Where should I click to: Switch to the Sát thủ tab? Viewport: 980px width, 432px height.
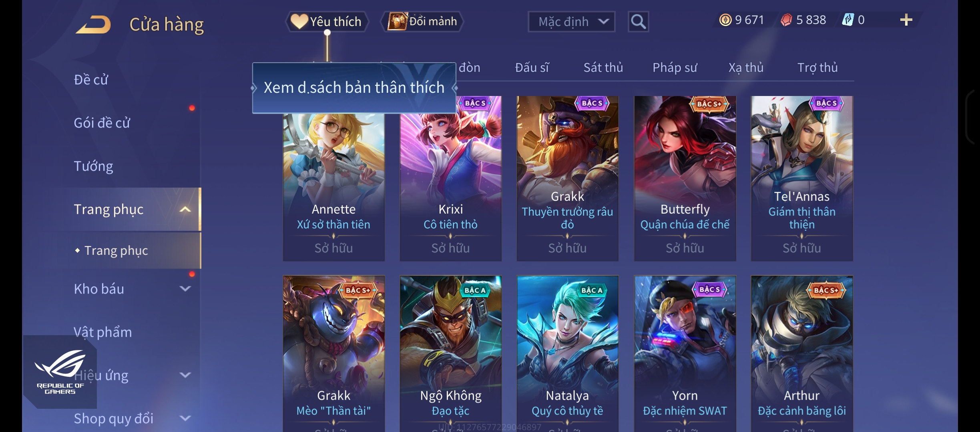[603, 68]
